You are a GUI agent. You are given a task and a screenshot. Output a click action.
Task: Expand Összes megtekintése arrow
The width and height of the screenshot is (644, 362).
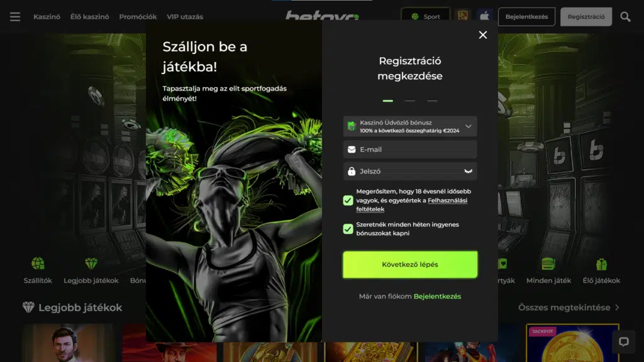click(x=617, y=307)
